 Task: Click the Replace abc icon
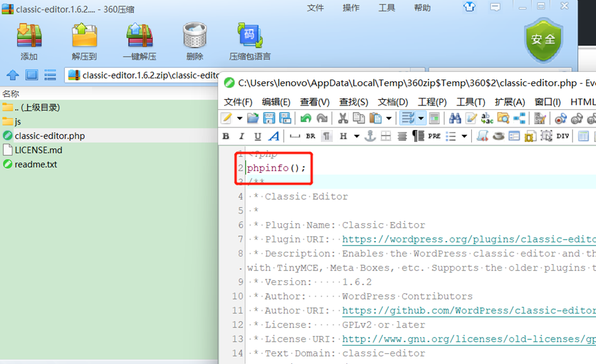click(x=487, y=119)
